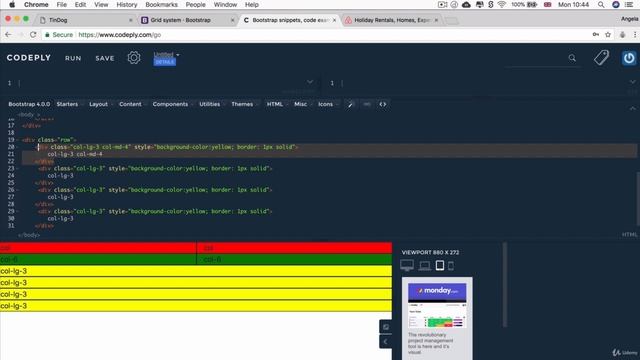This screenshot has width=640, height=360.
Task: Click the Codeply search magnifier icon
Action: [x=572, y=58]
